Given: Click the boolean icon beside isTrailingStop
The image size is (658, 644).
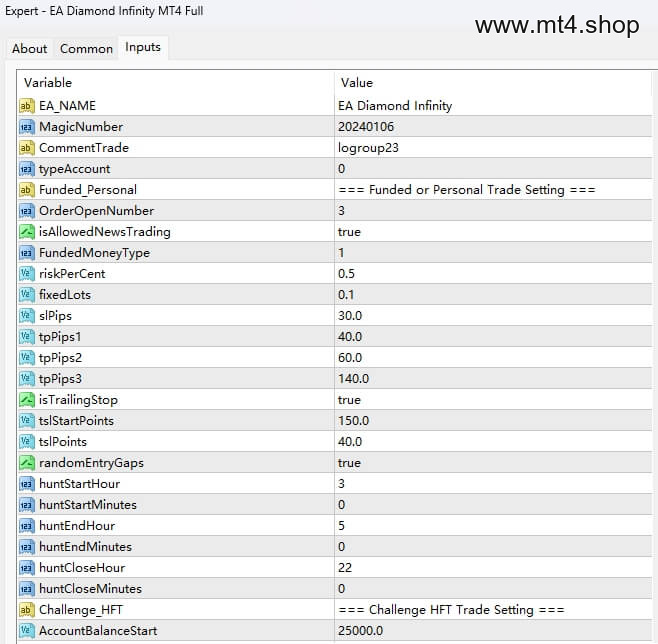Looking at the screenshot, I should [x=26, y=399].
